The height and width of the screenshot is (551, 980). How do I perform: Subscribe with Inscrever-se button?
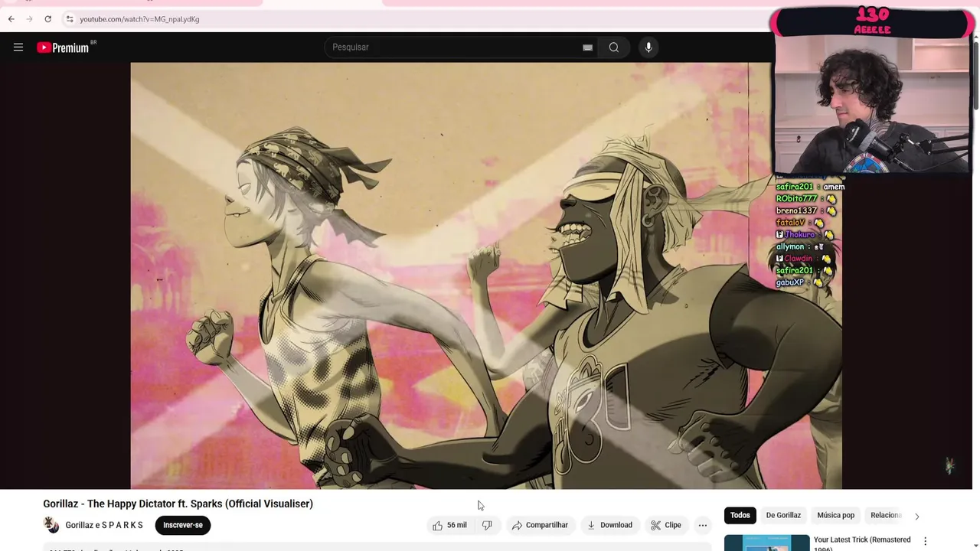(x=182, y=525)
